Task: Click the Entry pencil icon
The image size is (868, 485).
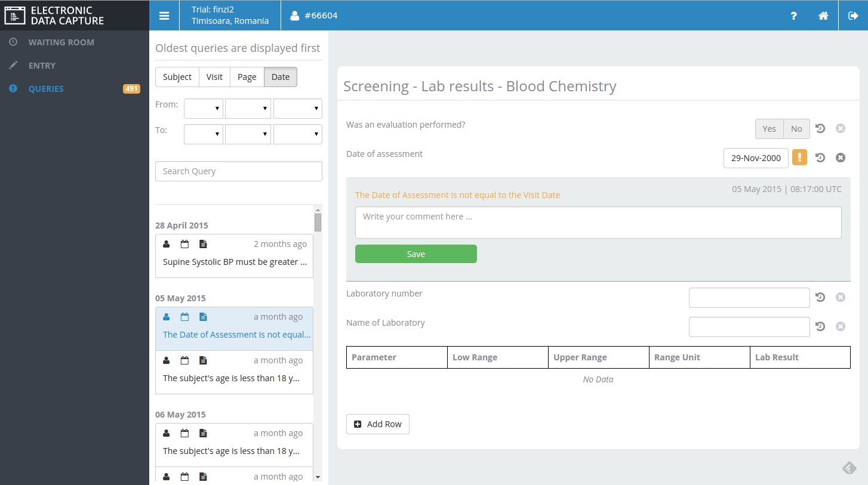Action: tap(13, 66)
